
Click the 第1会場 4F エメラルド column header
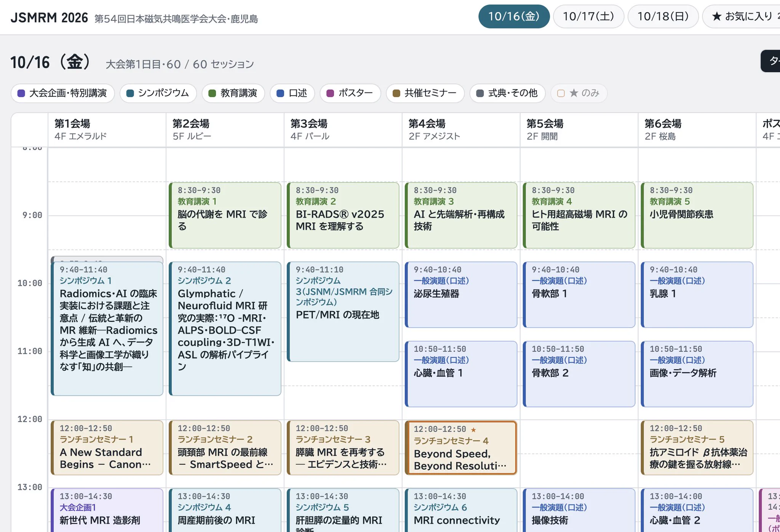[x=107, y=130]
